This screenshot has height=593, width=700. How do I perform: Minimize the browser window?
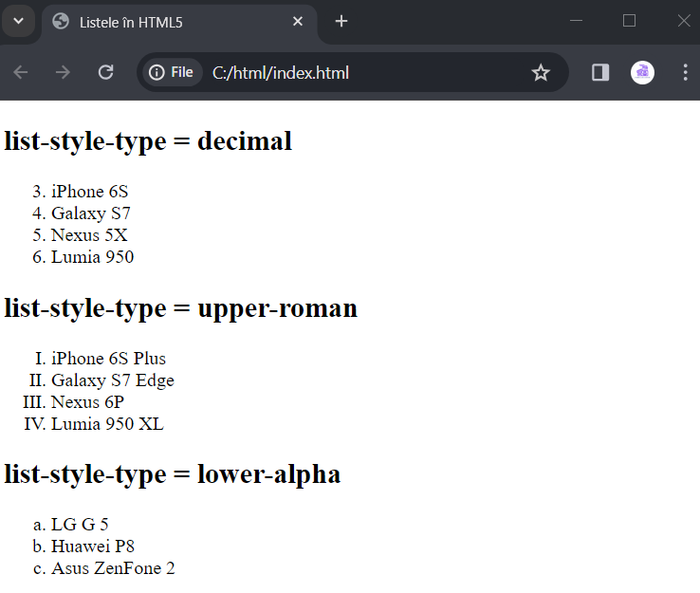click(577, 21)
